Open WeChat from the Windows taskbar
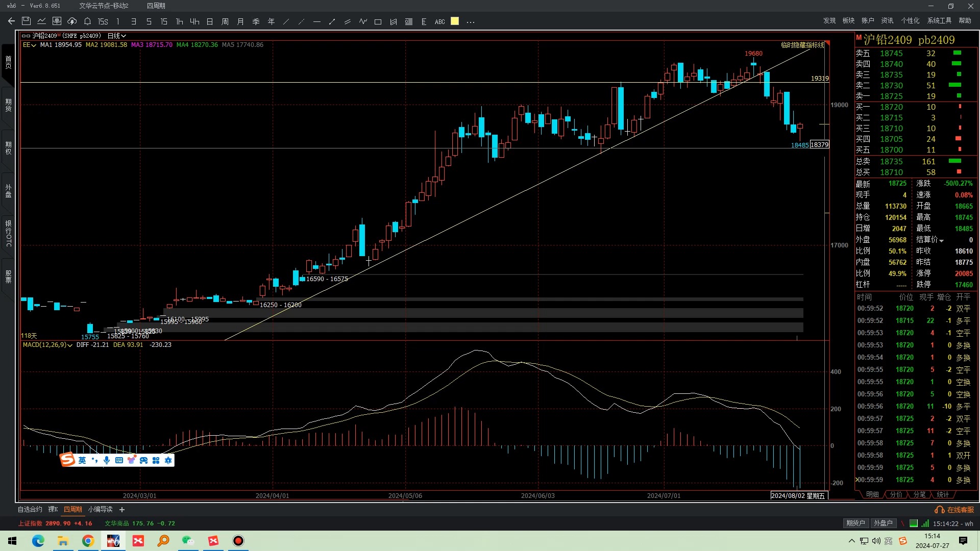The image size is (980, 551). click(188, 541)
